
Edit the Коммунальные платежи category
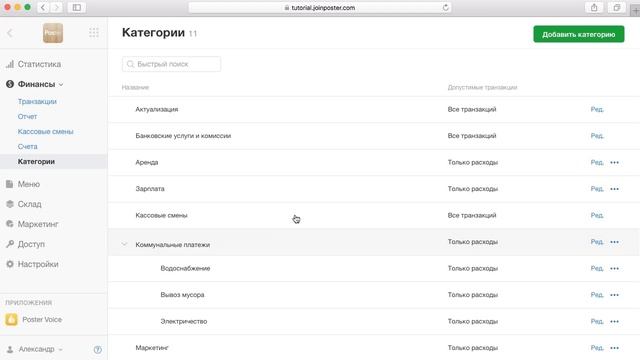597,242
